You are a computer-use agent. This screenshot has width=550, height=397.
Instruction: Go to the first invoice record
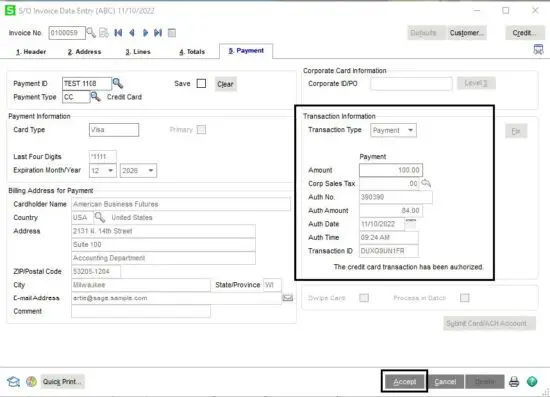[118, 33]
